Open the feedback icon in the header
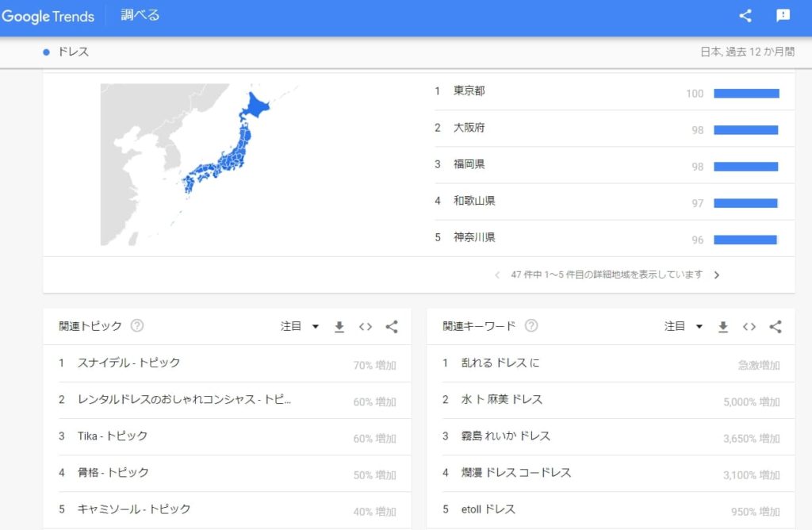Viewport: 812px width, 530px height. (783, 16)
